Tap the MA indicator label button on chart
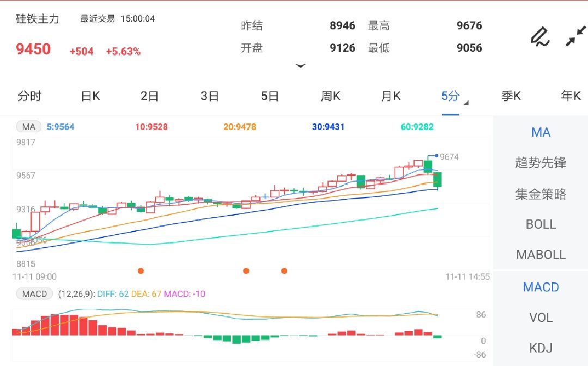Image resolution: width=588 pixels, height=366 pixels. click(x=28, y=127)
